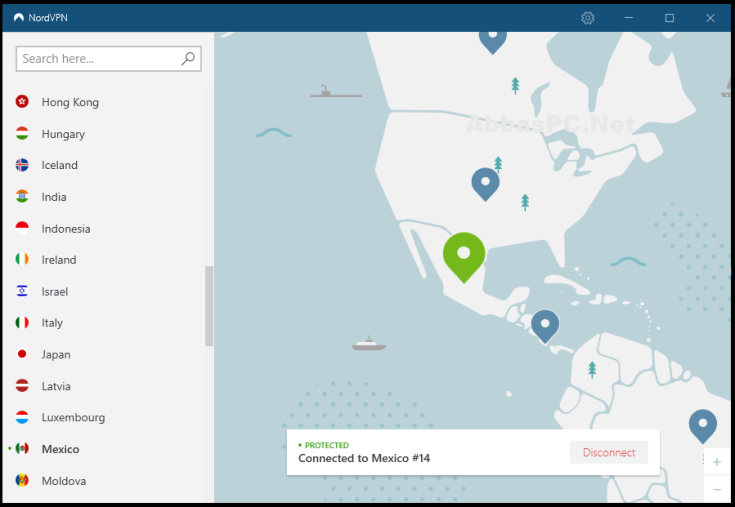
Task: Click the Iceland flag icon
Action: coord(22,164)
